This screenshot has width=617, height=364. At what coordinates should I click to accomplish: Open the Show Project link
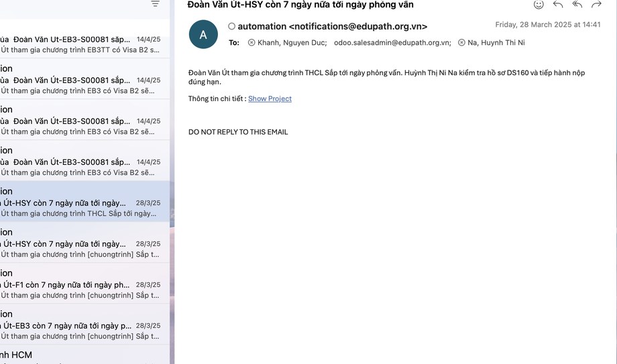click(x=270, y=99)
